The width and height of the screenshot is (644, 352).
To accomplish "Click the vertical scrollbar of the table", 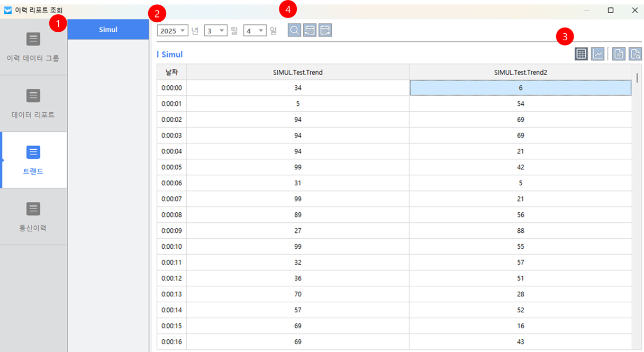I will [x=637, y=78].
